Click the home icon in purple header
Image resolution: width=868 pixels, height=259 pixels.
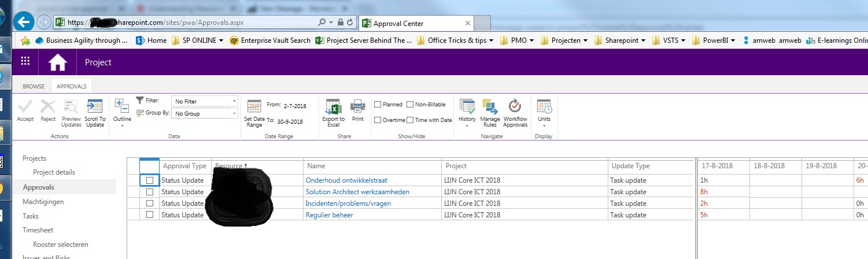58,62
